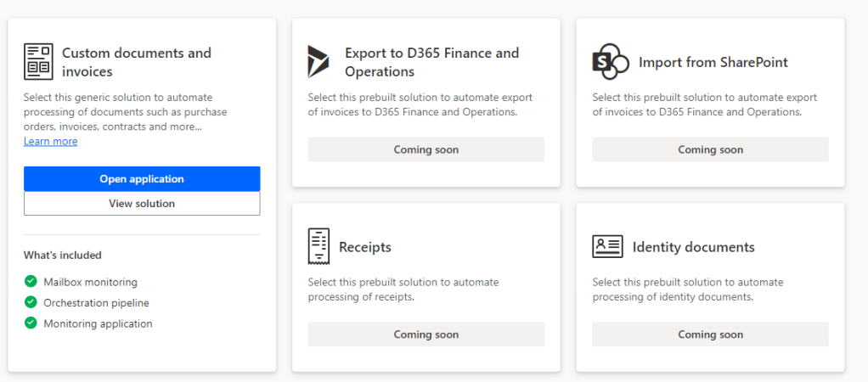Click Coming soon under Export to D365
Image resolution: width=868 pixels, height=382 pixels.
(x=426, y=150)
